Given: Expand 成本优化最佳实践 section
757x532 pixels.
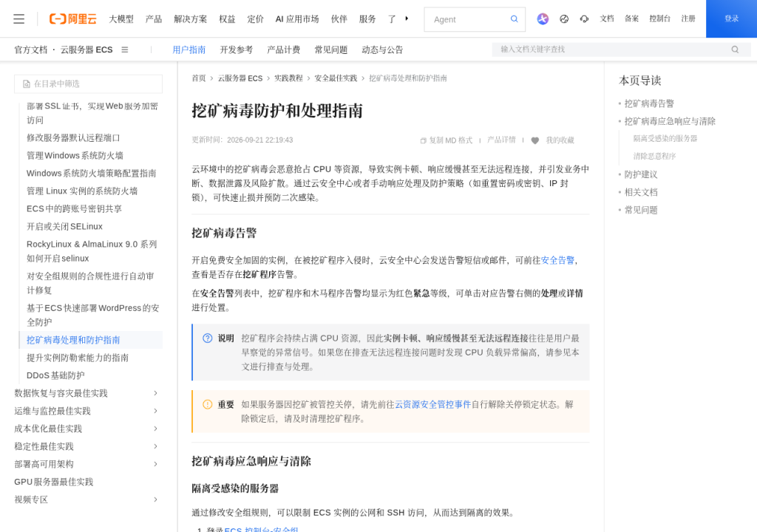Looking at the screenshot, I should click(x=155, y=429).
